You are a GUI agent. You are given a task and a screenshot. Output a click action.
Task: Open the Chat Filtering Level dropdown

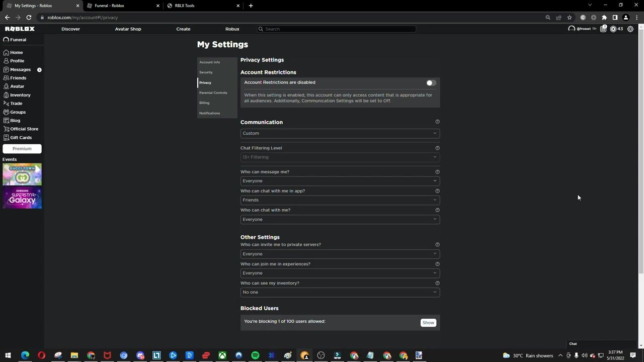tap(340, 157)
